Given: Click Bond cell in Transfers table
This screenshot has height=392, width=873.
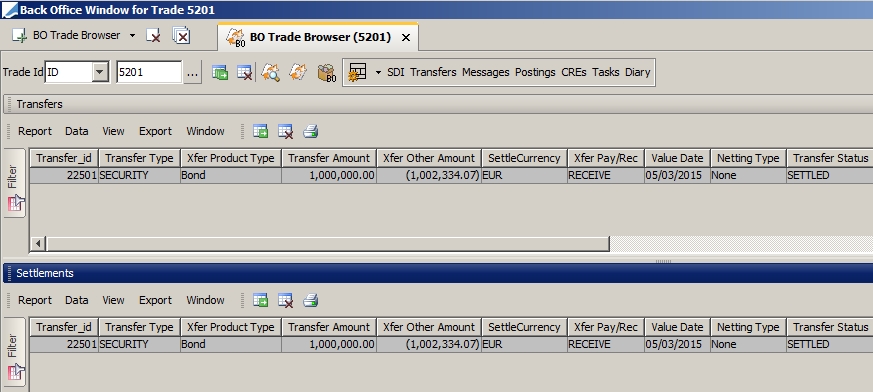Looking at the screenshot, I should coord(230,175).
